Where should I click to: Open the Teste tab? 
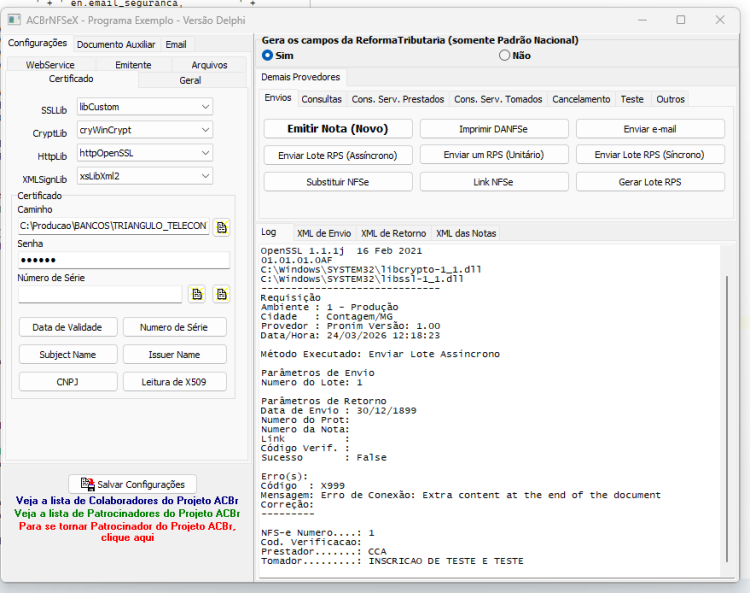click(x=632, y=99)
